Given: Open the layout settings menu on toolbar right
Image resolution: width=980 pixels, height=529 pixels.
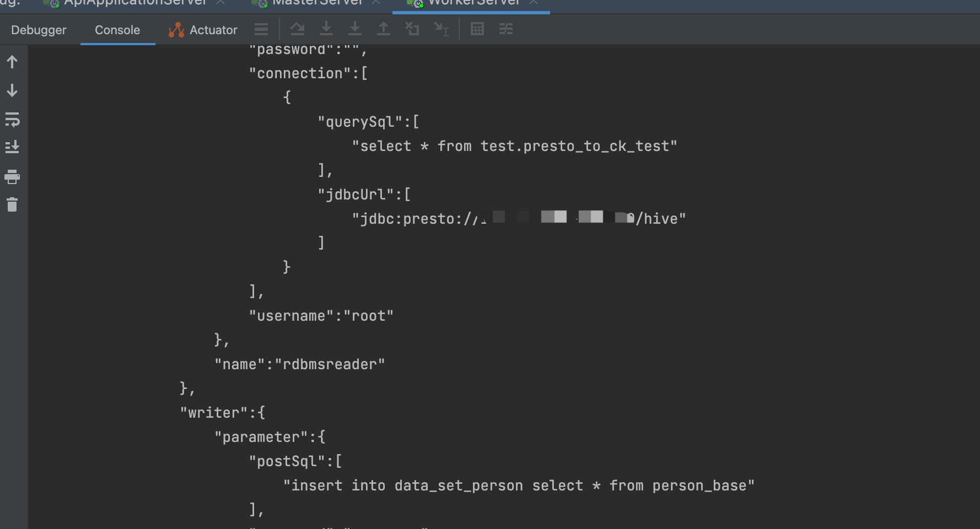Looking at the screenshot, I should [505, 29].
